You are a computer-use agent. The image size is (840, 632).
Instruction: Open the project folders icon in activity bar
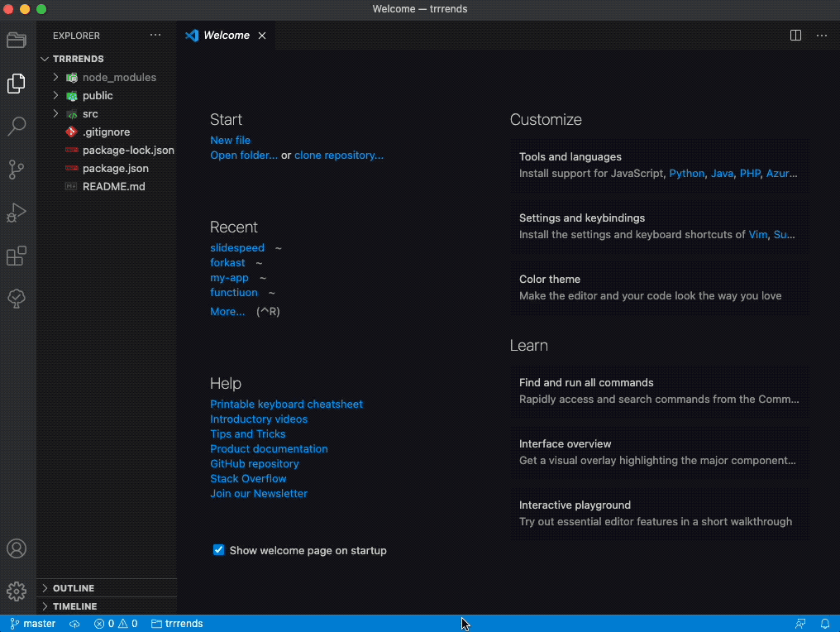tap(17, 41)
